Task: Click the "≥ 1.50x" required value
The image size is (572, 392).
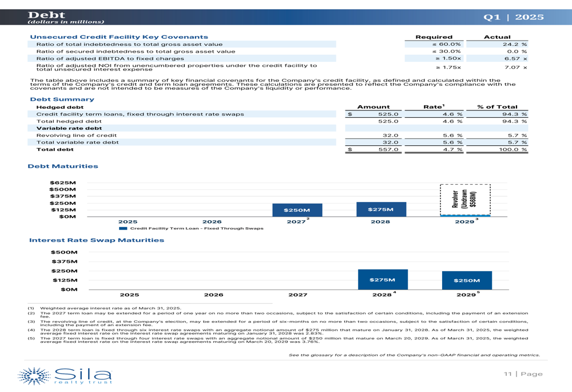Action: click(x=448, y=58)
